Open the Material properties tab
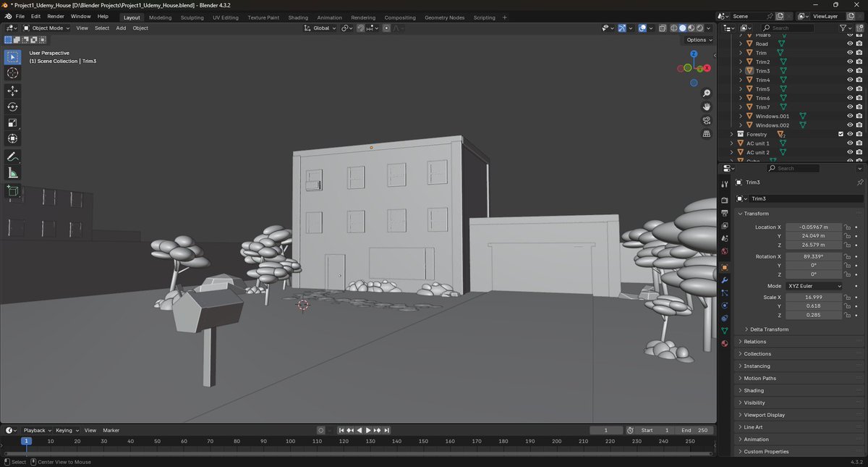The height and width of the screenshot is (467, 868). pyautogui.click(x=724, y=344)
